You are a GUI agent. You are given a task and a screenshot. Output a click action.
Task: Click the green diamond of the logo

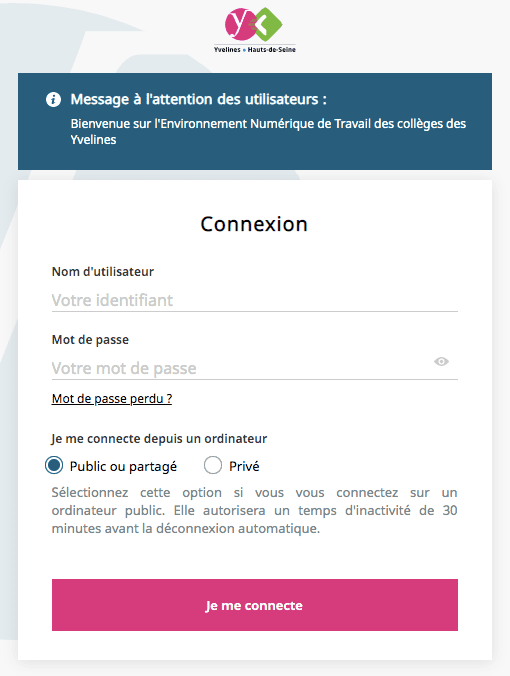[x=268, y=24]
